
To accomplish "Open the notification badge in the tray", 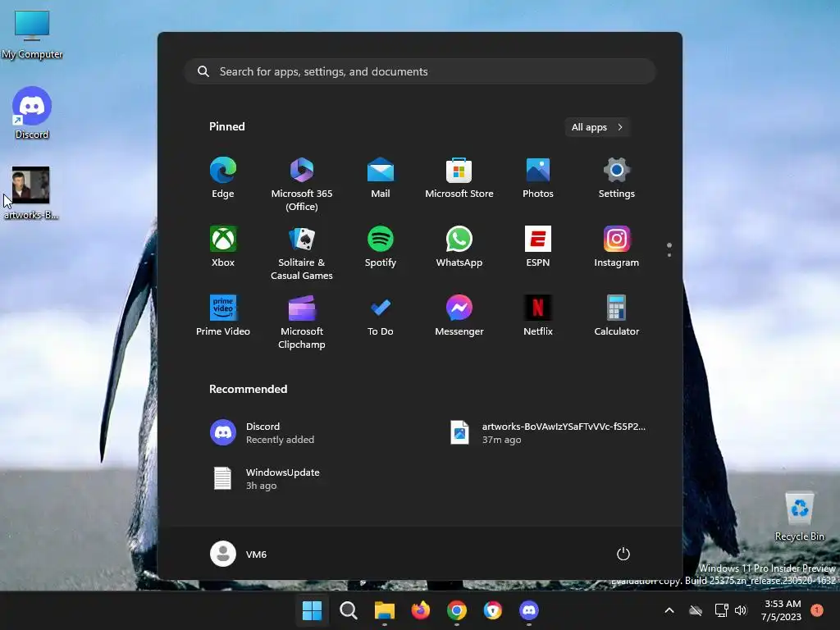I will (x=817, y=610).
